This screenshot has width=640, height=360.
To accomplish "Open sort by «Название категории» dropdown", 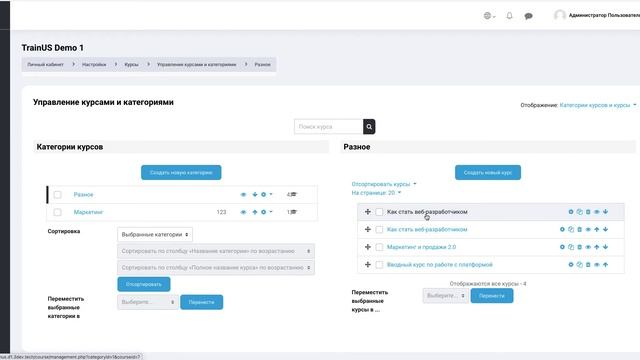I will tap(216, 251).
